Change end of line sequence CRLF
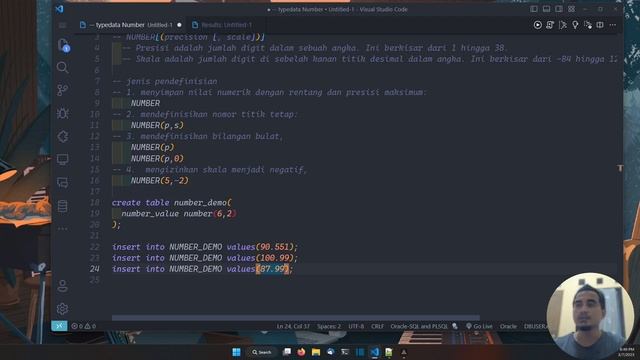Viewport: 640px width, 360px height. (x=377, y=326)
